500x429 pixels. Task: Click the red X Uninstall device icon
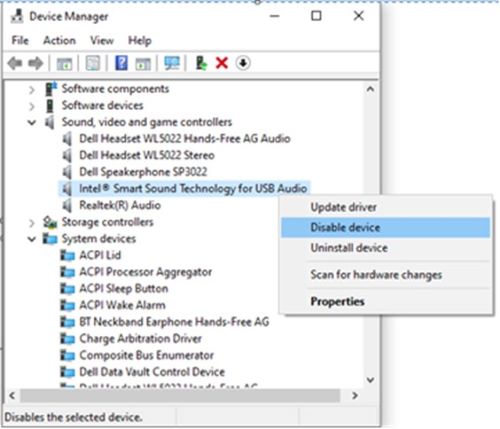pos(222,63)
